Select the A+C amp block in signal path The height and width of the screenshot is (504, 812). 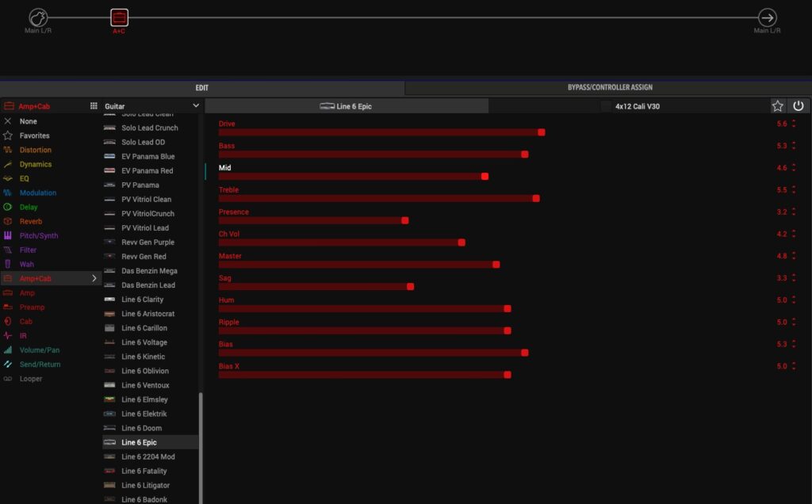(118, 17)
